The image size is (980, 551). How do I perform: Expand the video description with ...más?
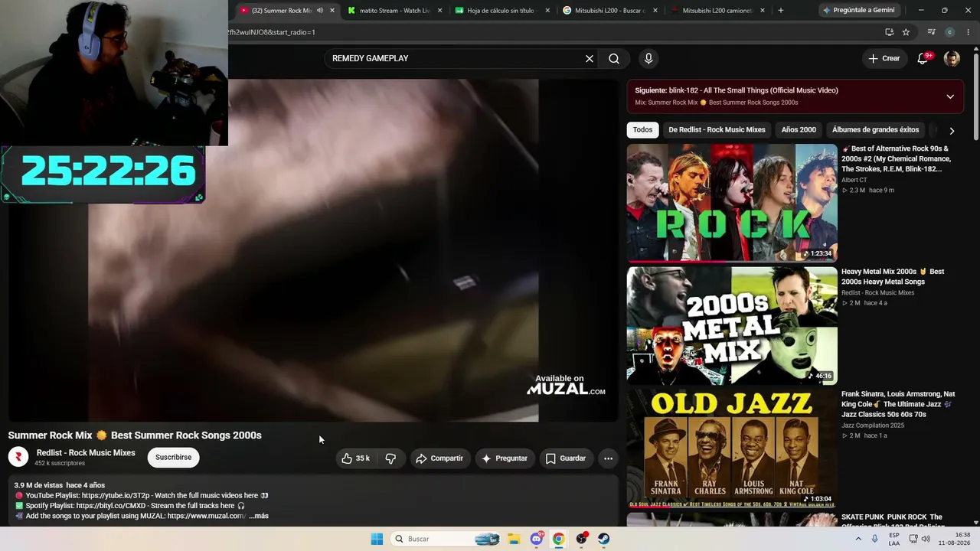click(259, 516)
